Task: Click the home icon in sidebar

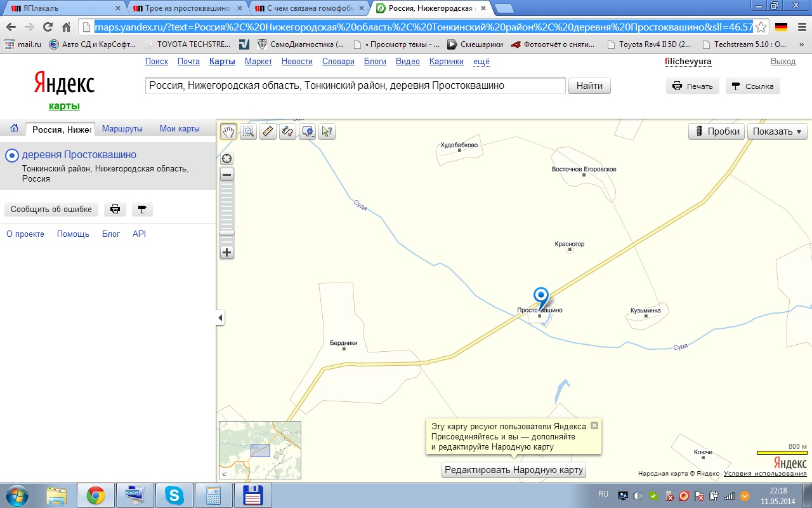Action: 14,128
